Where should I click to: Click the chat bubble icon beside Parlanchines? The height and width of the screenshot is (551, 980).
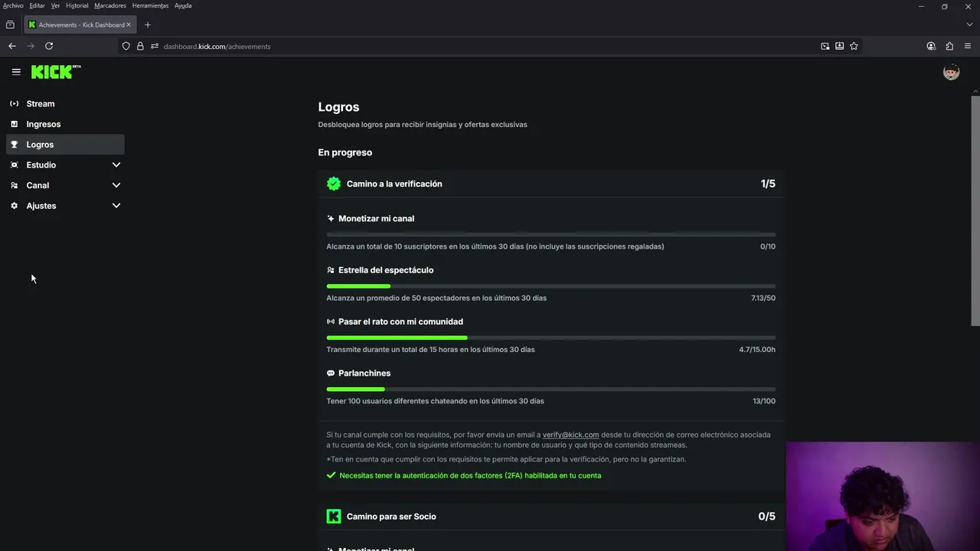click(x=331, y=373)
